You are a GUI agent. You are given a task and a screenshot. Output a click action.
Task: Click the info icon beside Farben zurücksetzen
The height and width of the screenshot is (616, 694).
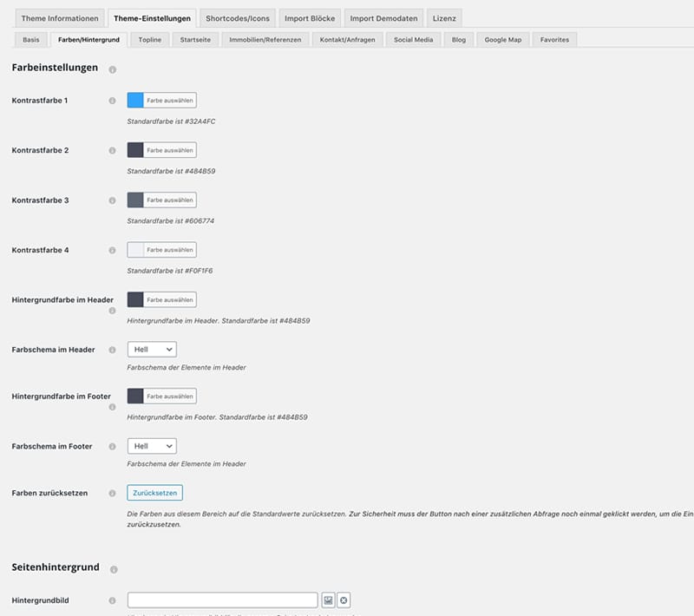112,494
